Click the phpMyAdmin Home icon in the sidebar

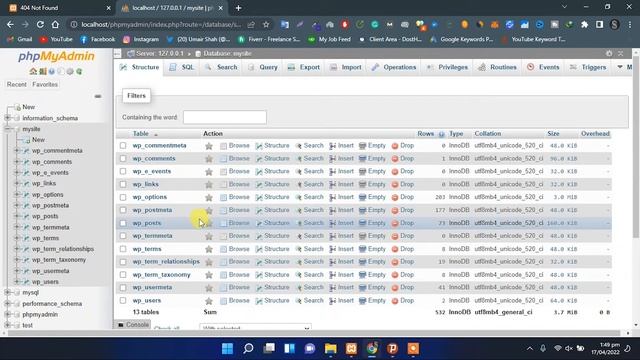[x=33, y=71]
